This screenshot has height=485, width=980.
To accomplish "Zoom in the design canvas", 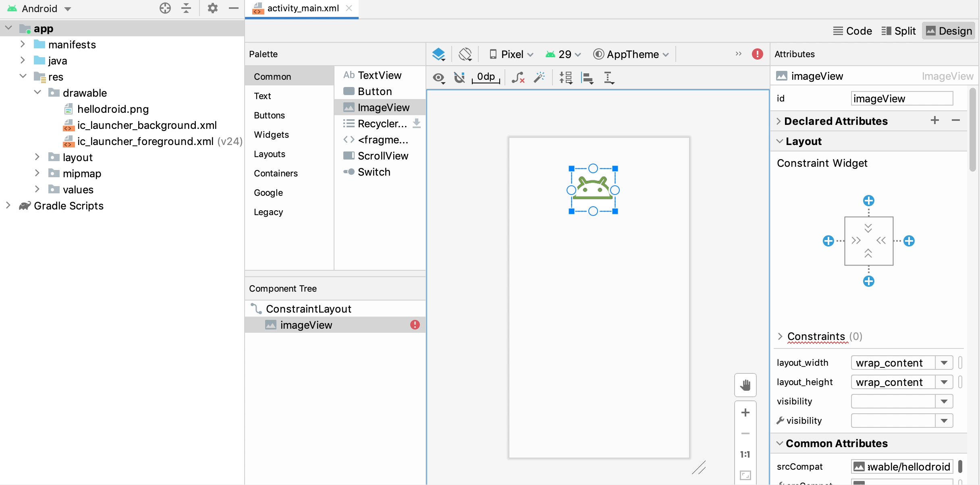I will [745, 412].
